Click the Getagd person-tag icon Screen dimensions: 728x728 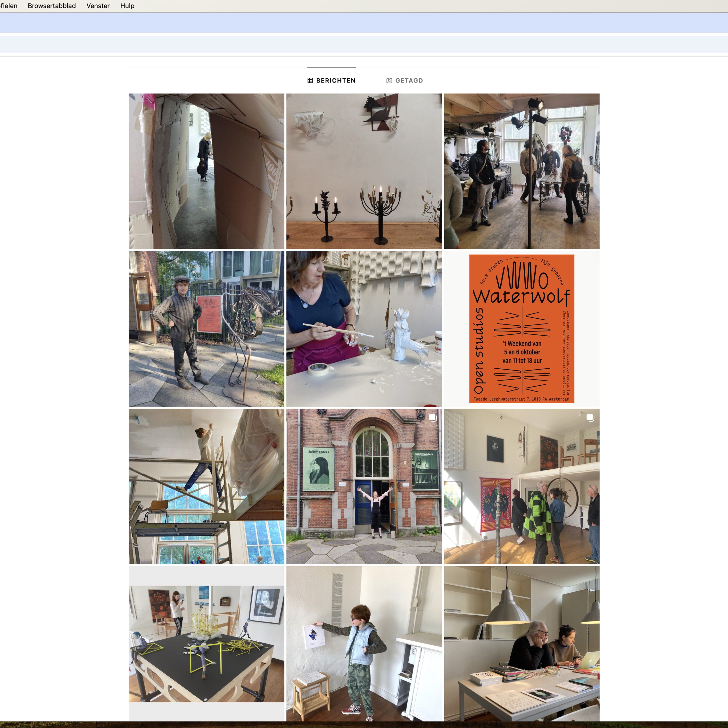pyautogui.click(x=389, y=81)
